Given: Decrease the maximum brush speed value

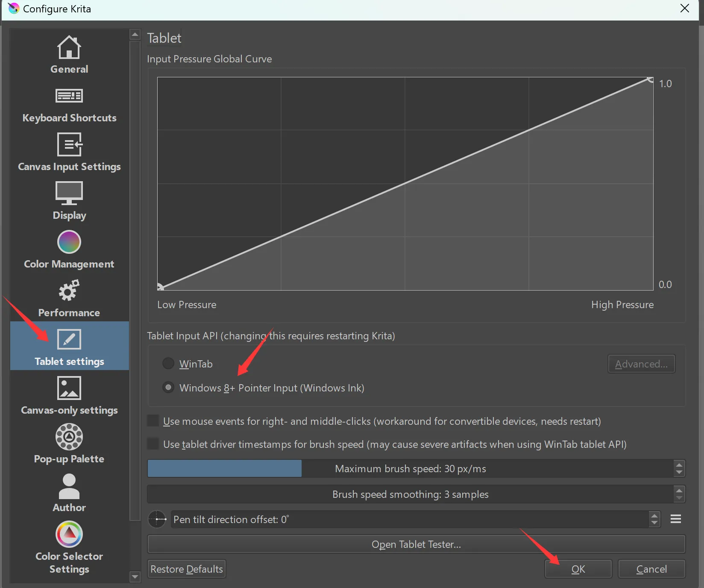Looking at the screenshot, I should pos(679,473).
